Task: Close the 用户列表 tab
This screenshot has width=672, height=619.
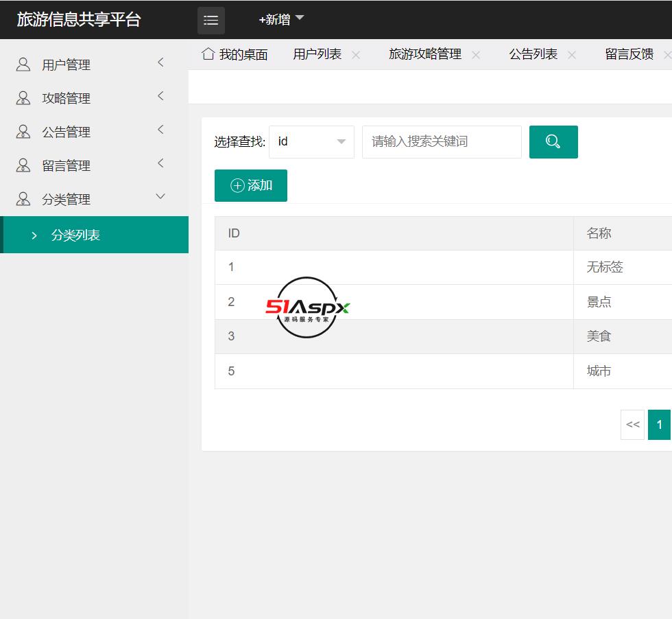Action: coord(356,55)
